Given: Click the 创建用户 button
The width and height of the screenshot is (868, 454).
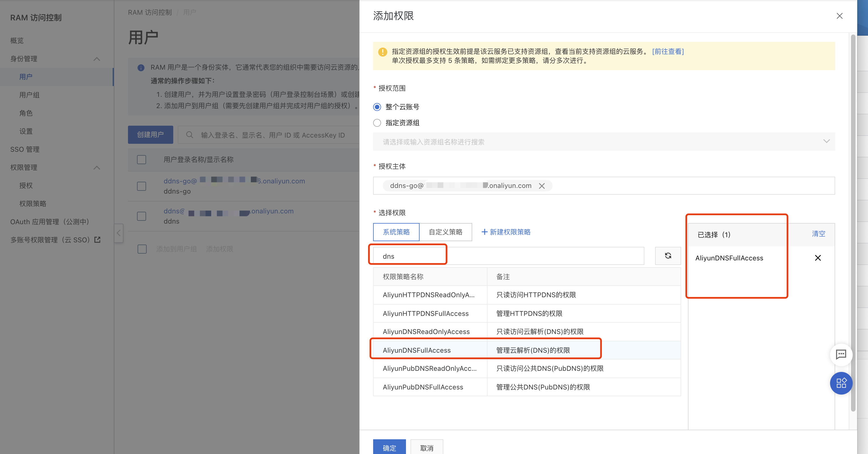Looking at the screenshot, I should pos(150,135).
